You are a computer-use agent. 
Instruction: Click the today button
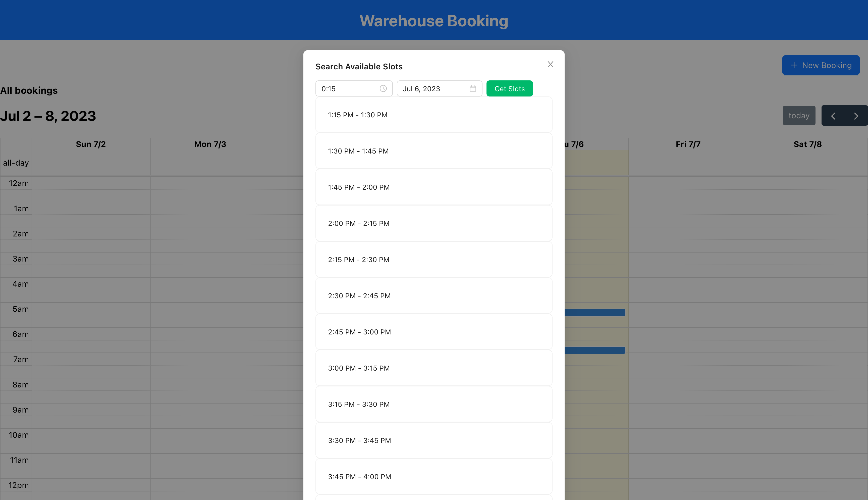[x=799, y=115]
